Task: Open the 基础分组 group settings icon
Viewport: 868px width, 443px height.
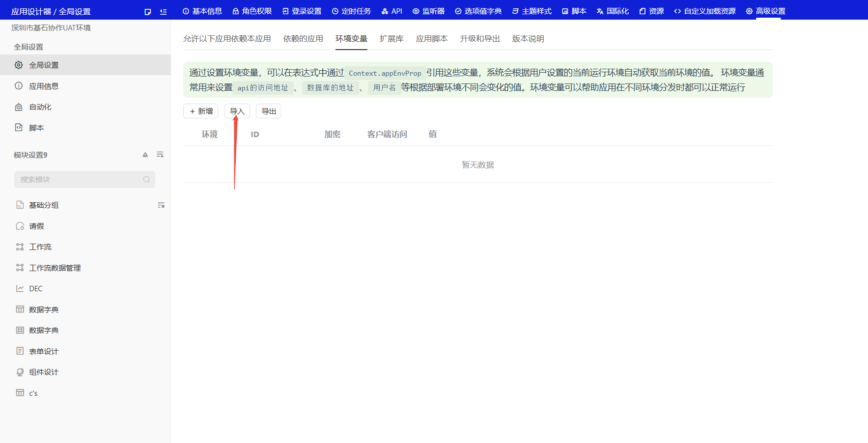Action: coord(161,205)
